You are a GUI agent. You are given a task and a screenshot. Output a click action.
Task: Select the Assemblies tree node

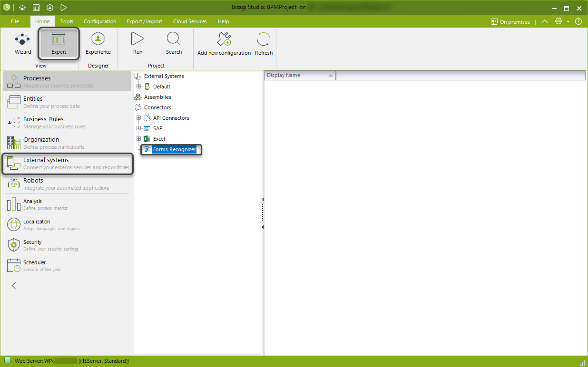(157, 97)
